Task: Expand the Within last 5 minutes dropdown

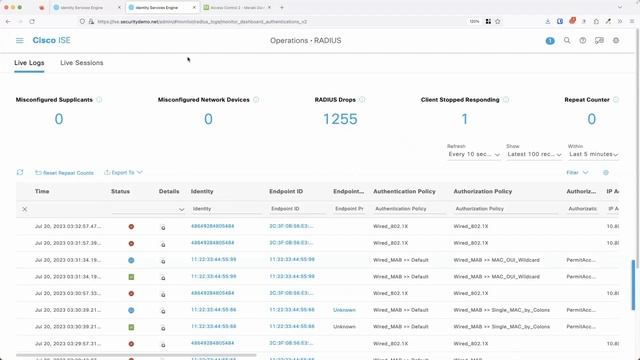Action: (593, 154)
